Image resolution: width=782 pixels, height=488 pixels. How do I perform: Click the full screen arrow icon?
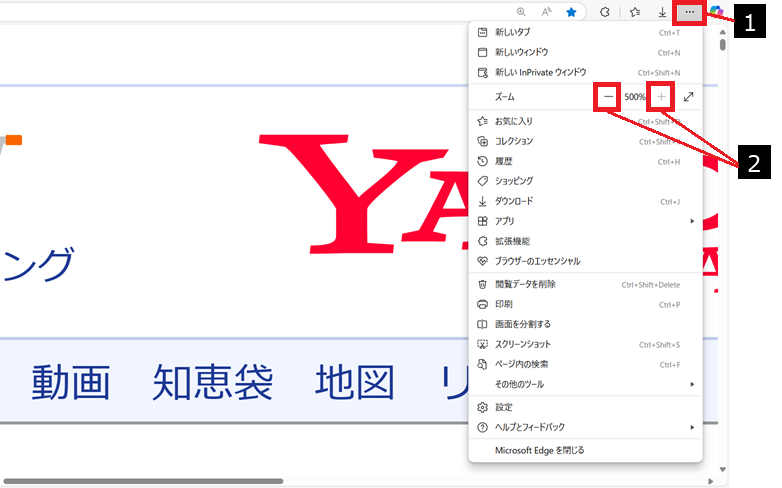pyautogui.click(x=688, y=97)
